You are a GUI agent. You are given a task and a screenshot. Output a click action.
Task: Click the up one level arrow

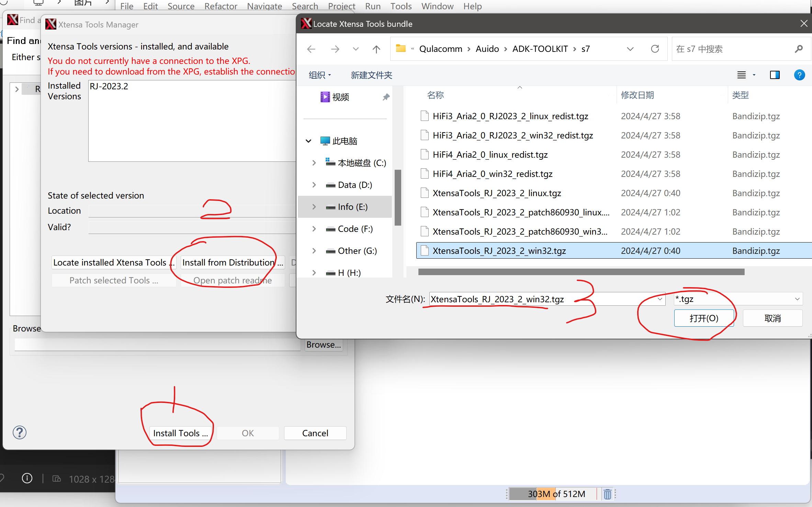pos(376,49)
